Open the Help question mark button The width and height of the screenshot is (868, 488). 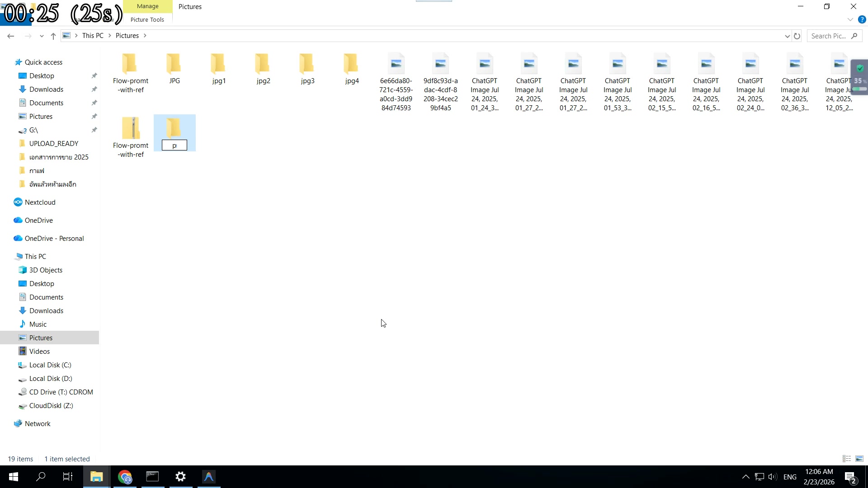(861, 19)
